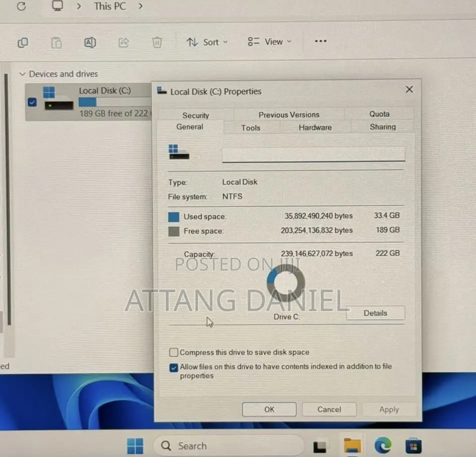Click the '189 GB free of 222' text
Viewport: 476px width, 457px height.
click(x=113, y=113)
